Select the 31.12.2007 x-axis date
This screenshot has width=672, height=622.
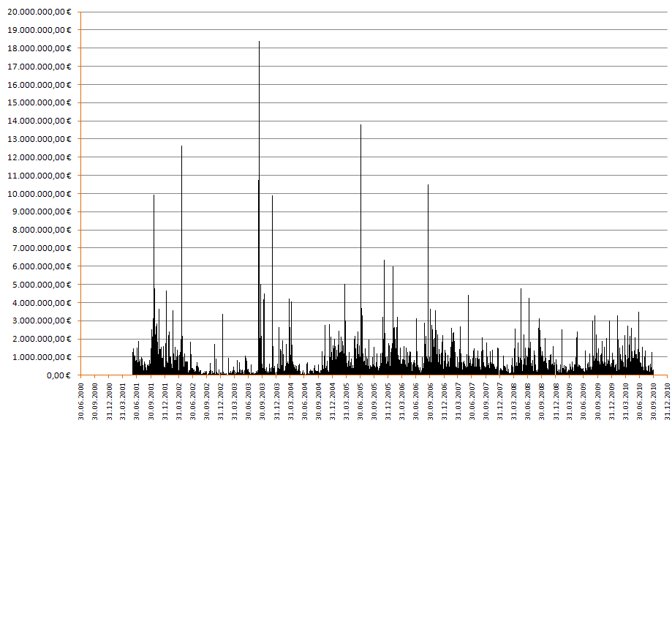(500, 402)
